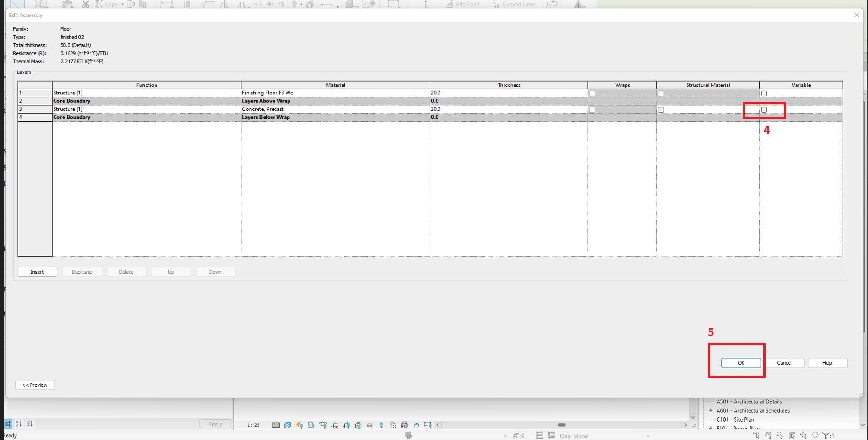
Task: Toggle Shadows in view control bar
Action: [311, 425]
